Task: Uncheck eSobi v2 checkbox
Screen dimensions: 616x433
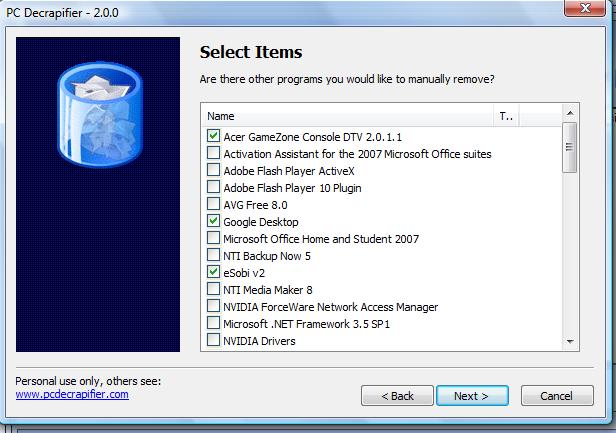Action: 213,272
